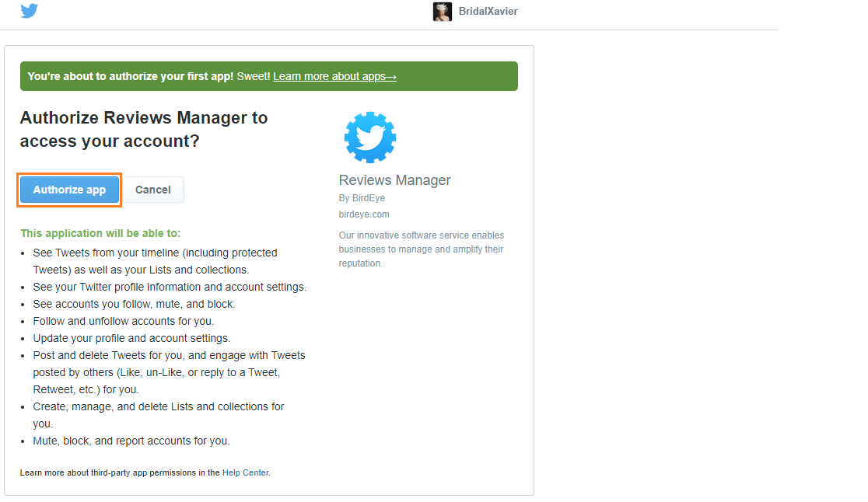Viewport: 868px width, 502px height.
Task: Click the Authorize Reviews Manager heading
Action: coord(144,129)
